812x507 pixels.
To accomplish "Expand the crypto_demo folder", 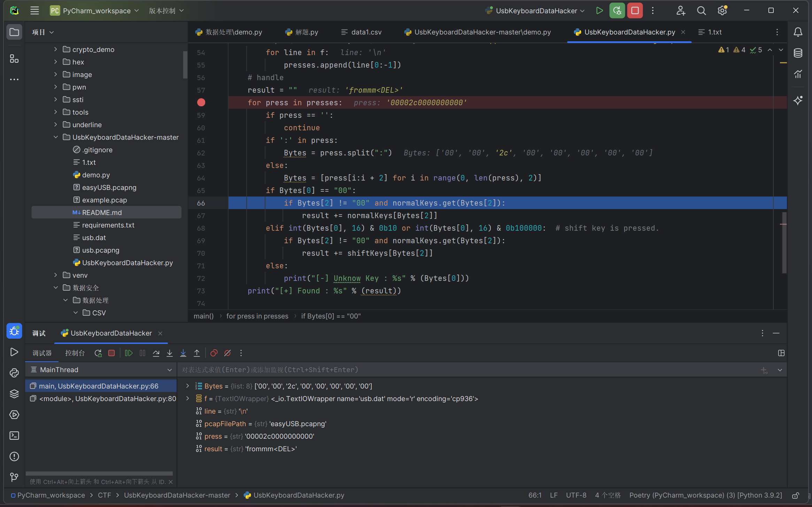I will click(55, 49).
